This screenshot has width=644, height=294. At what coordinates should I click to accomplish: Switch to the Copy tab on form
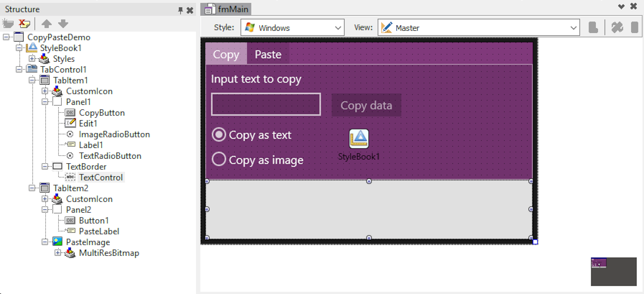pyautogui.click(x=226, y=55)
